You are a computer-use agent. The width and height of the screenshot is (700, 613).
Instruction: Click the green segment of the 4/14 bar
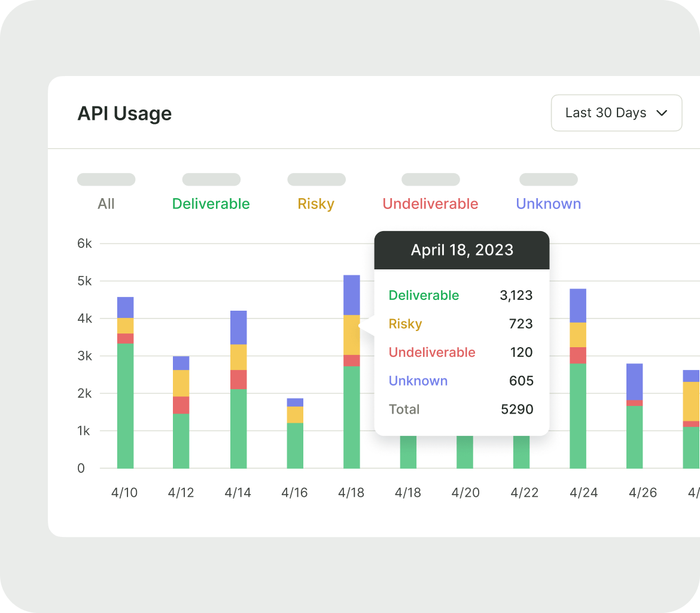tap(238, 425)
